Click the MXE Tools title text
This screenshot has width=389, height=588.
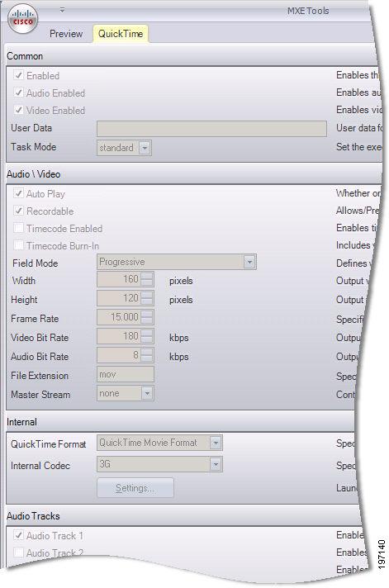(308, 11)
